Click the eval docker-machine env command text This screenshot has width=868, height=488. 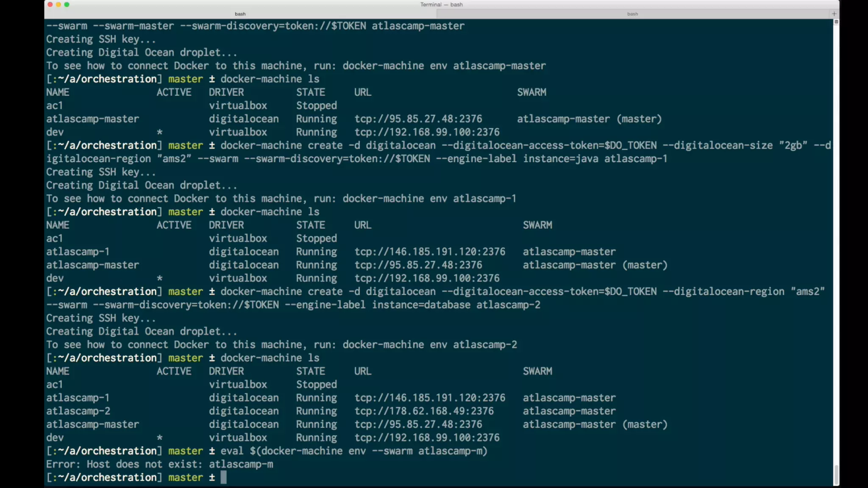coord(353,451)
